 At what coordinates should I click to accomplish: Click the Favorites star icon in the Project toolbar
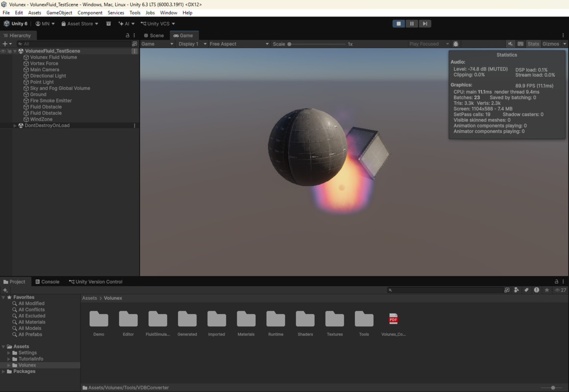546,290
